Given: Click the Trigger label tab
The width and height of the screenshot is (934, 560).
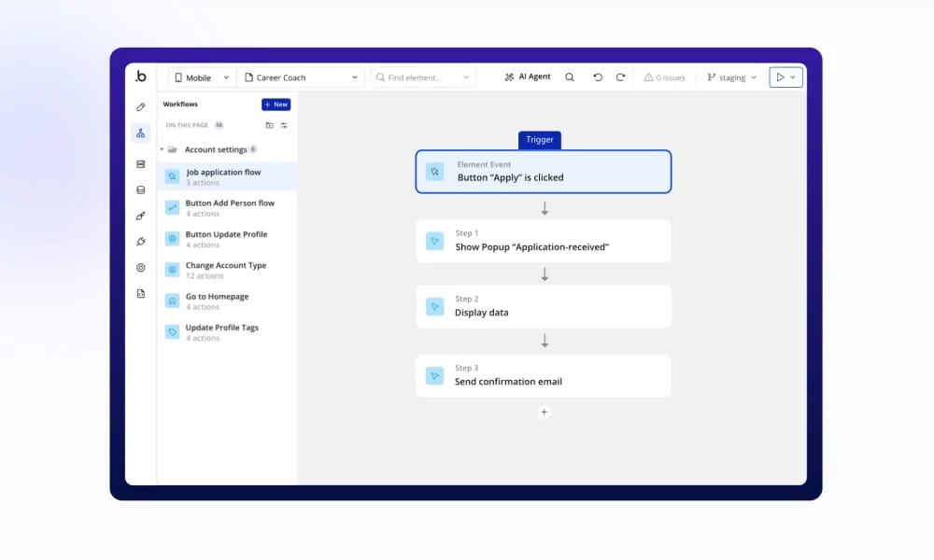Looking at the screenshot, I should point(540,139).
